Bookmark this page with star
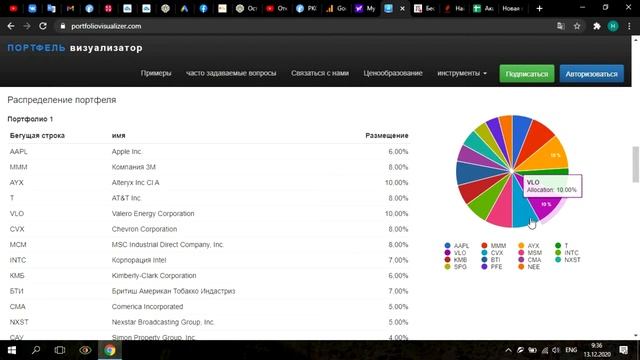The height and width of the screenshot is (360, 640). [577, 26]
